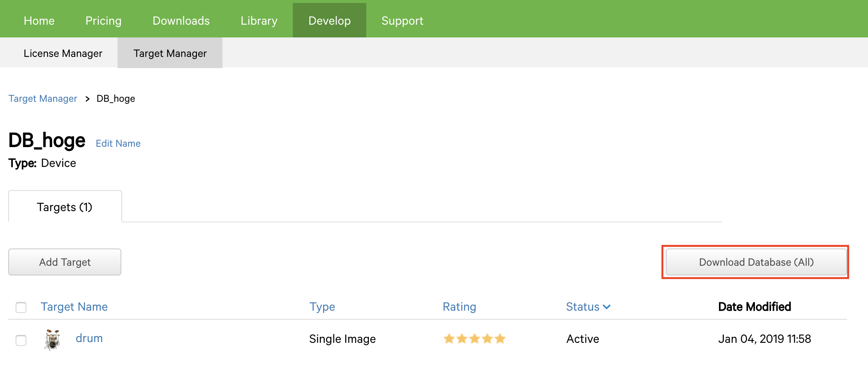Click the Download Database (All) button

[x=756, y=262]
